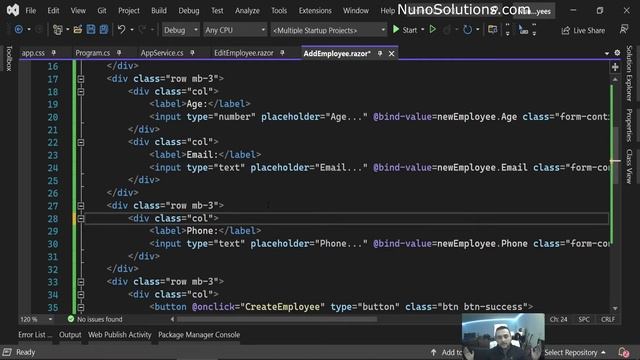Open the Solution Explorer side tab
Viewport: 640px width, 360px height.
click(x=629, y=73)
